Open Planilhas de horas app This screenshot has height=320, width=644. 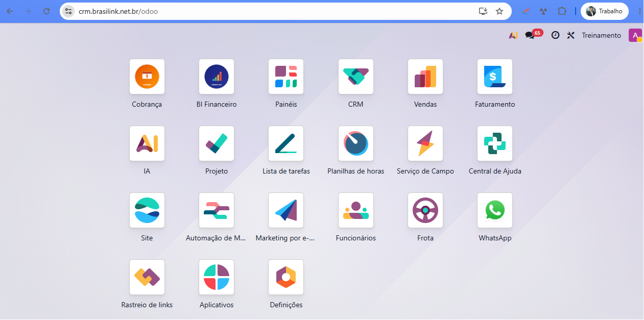click(x=356, y=143)
